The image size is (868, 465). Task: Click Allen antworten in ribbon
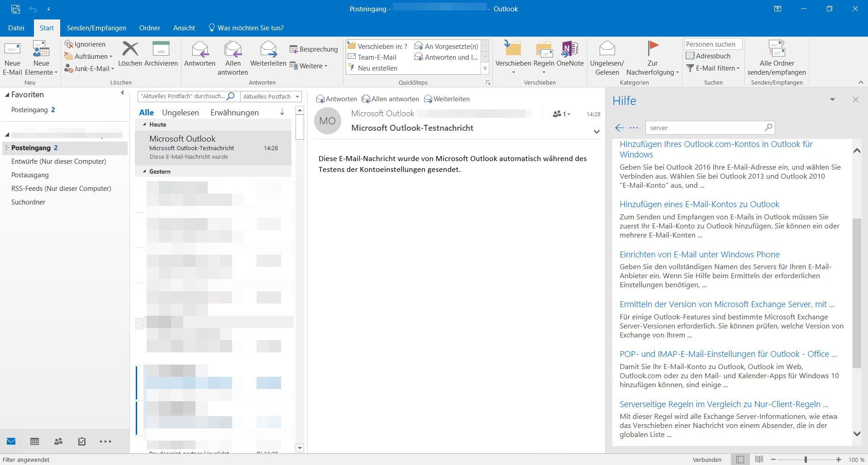pos(233,58)
